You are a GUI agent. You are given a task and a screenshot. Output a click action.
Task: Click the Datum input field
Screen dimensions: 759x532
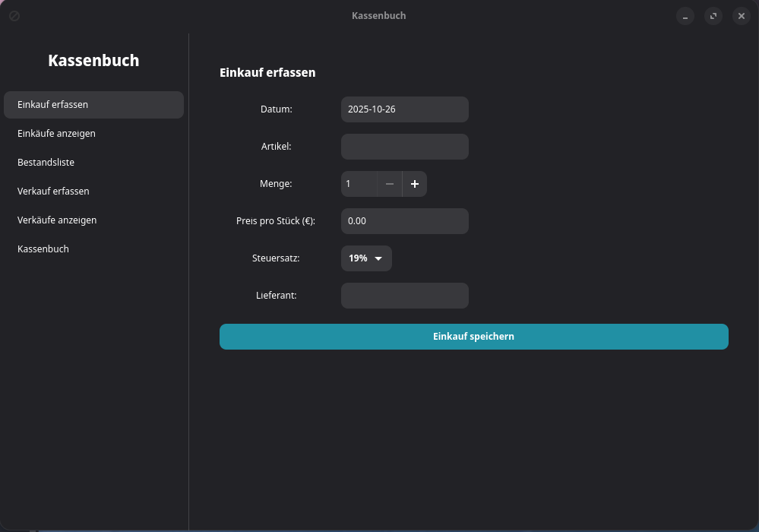pyautogui.click(x=404, y=109)
